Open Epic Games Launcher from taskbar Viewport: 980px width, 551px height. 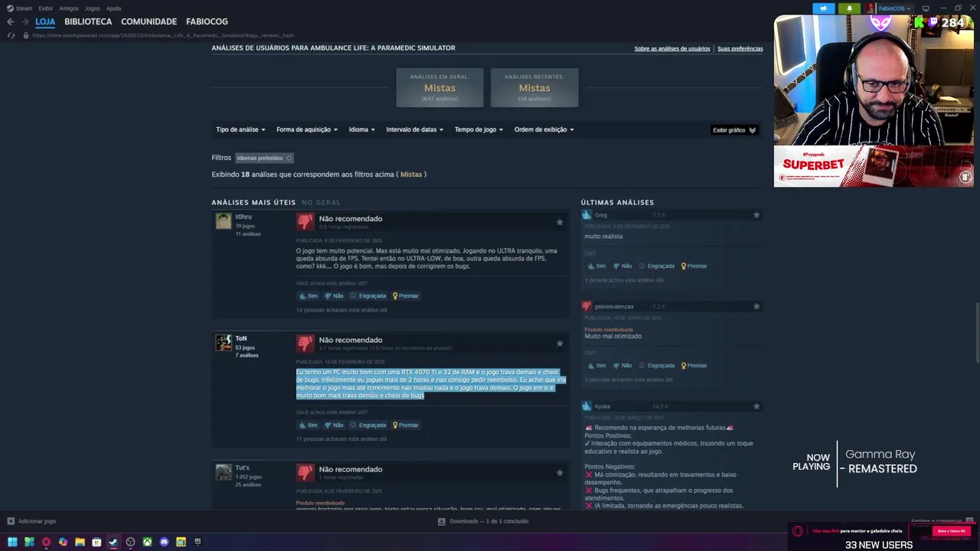pyautogui.click(x=198, y=542)
